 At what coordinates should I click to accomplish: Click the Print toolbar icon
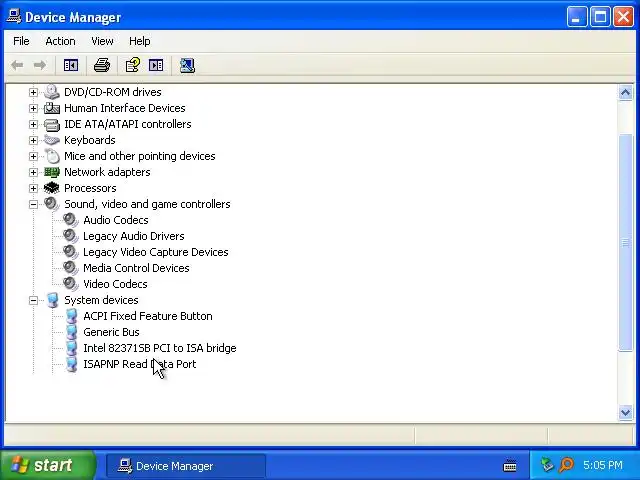102,65
